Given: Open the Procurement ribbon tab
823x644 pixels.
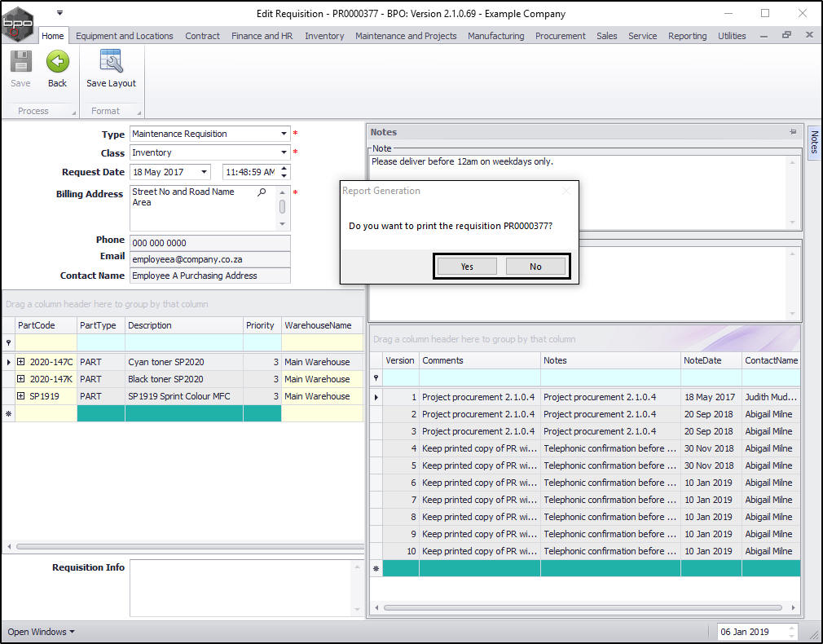Looking at the screenshot, I should click(560, 36).
